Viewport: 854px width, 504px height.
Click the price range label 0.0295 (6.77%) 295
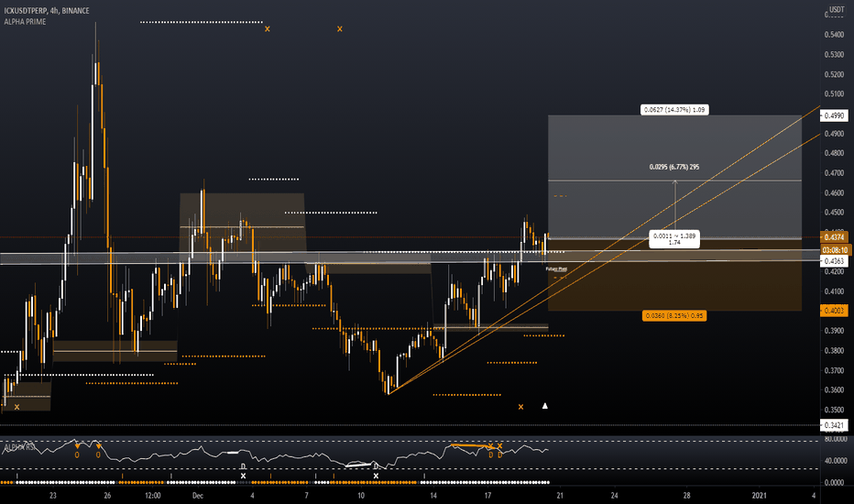pos(674,167)
